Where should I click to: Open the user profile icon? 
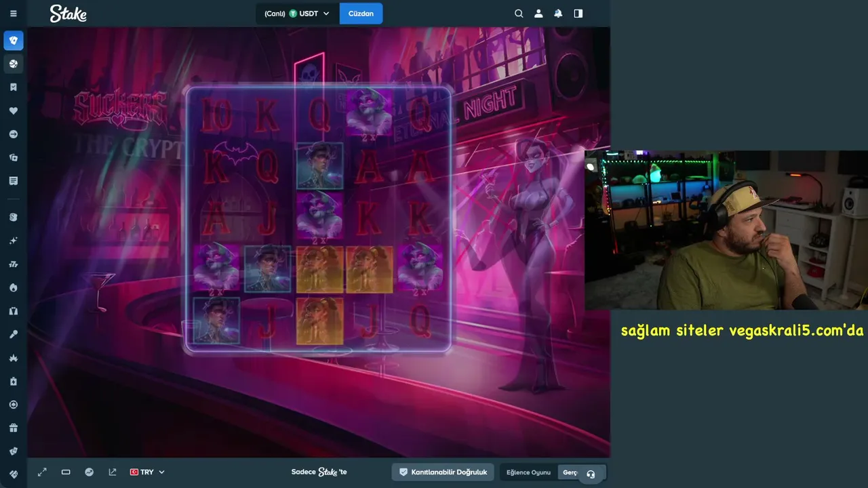[538, 14]
